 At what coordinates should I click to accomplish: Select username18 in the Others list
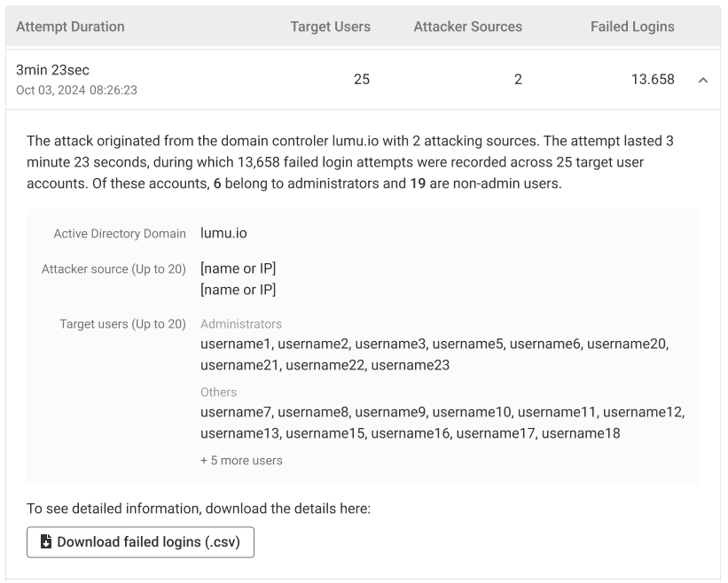point(580,433)
